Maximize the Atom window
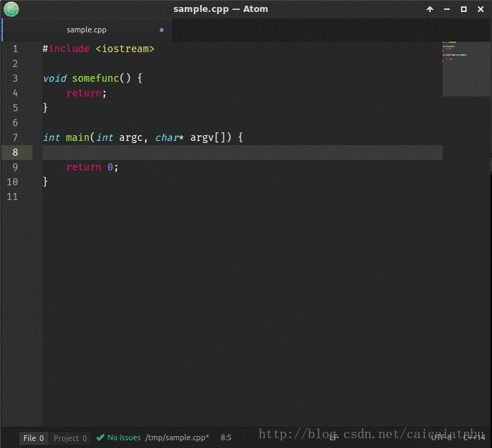Viewport: 492px width, 448px height. click(x=464, y=9)
